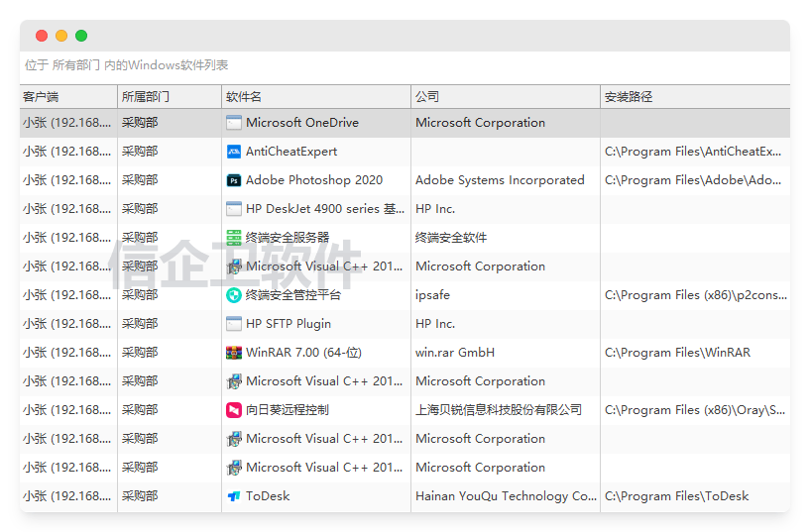Click the AntiCheatExpert blue icon
This screenshot has width=810, height=532.
[x=234, y=152]
